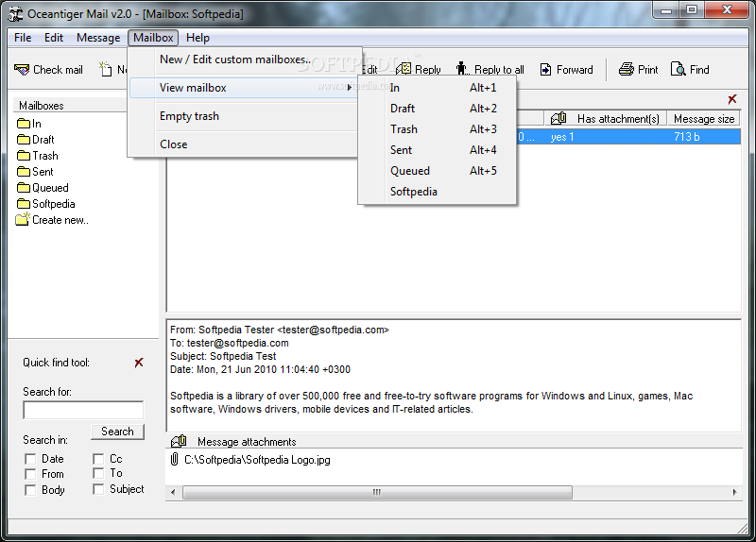Select Trash (Alt+3) in submenu
Screen dimensions: 756x542
pos(438,129)
